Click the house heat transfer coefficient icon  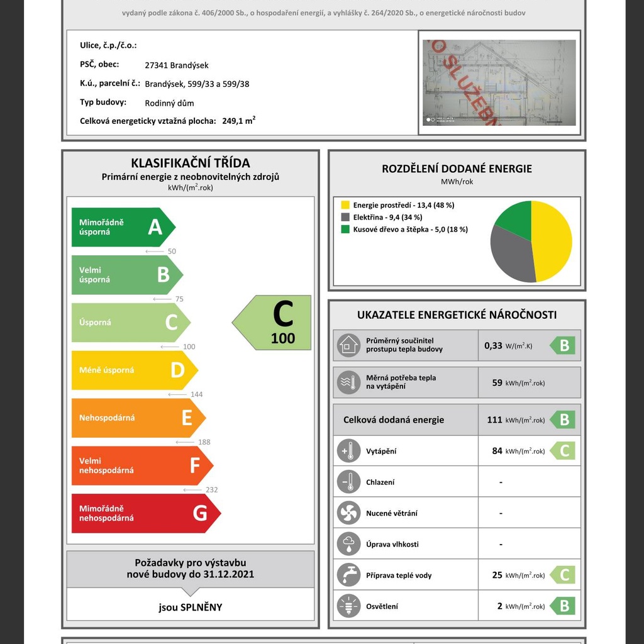click(x=348, y=345)
